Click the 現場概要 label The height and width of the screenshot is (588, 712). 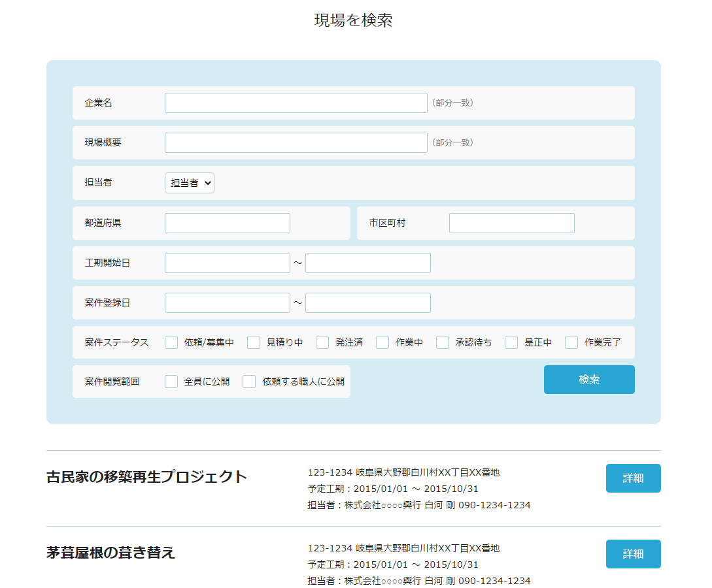click(x=103, y=142)
